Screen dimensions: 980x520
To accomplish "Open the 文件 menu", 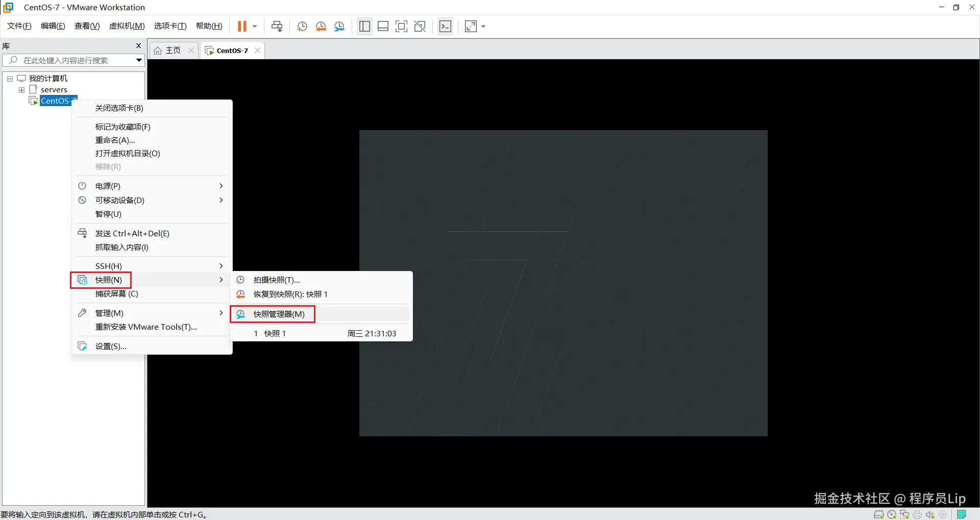I will [19, 26].
